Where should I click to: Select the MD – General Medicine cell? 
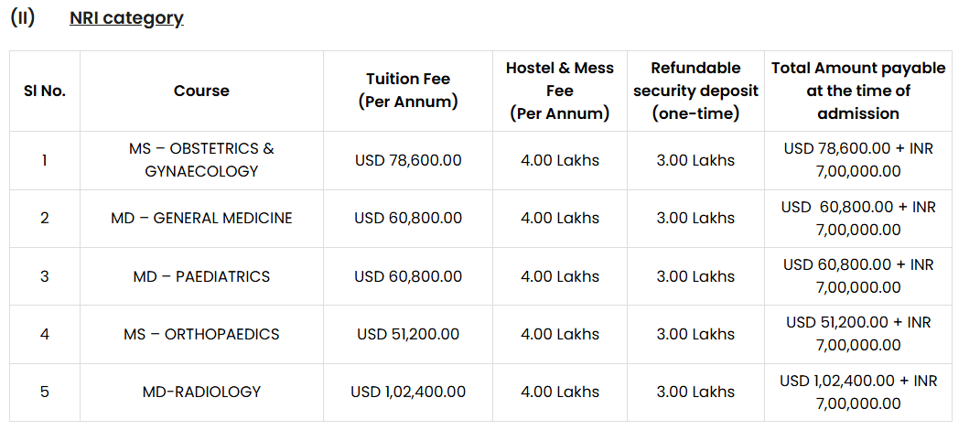pyautogui.click(x=201, y=218)
